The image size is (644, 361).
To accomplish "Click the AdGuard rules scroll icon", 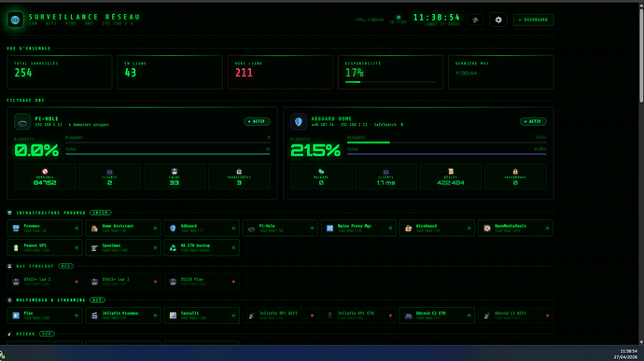I will point(451,172).
